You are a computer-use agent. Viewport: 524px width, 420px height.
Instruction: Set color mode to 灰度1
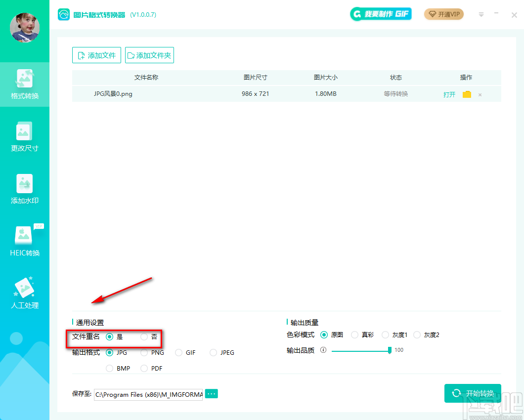(x=386, y=335)
